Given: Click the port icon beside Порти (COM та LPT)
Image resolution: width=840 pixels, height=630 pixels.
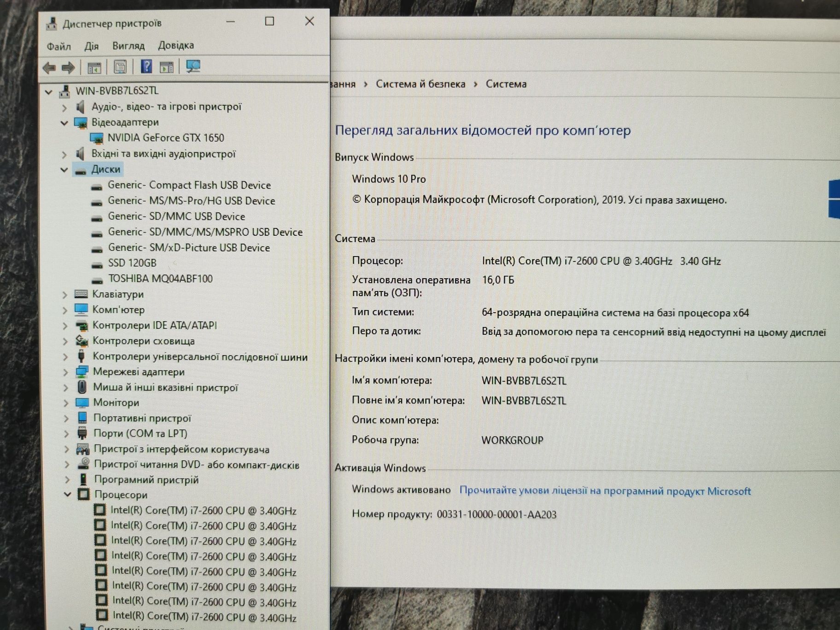Looking at the screenshot, I should point(82,433).
